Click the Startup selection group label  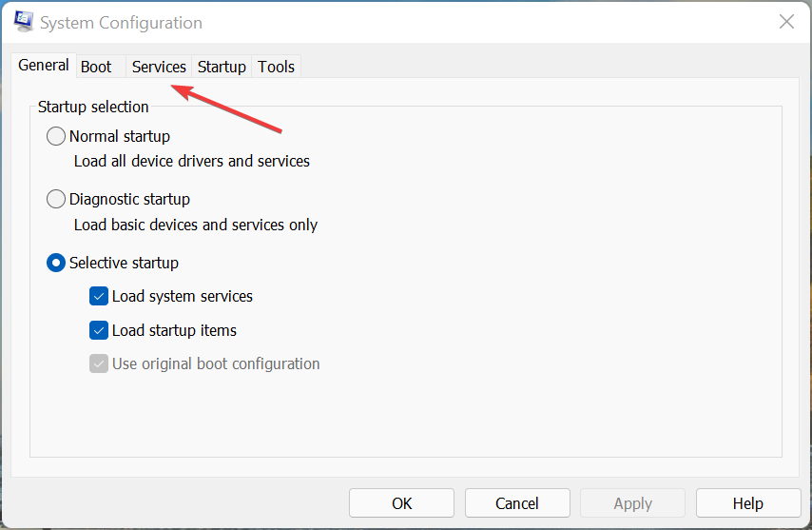(93, 107)
